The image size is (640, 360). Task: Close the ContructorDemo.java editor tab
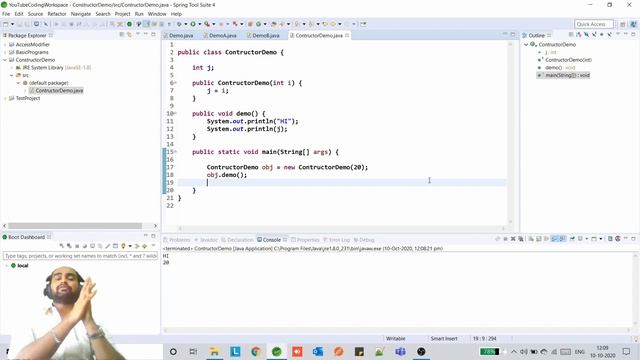(347, 36)
